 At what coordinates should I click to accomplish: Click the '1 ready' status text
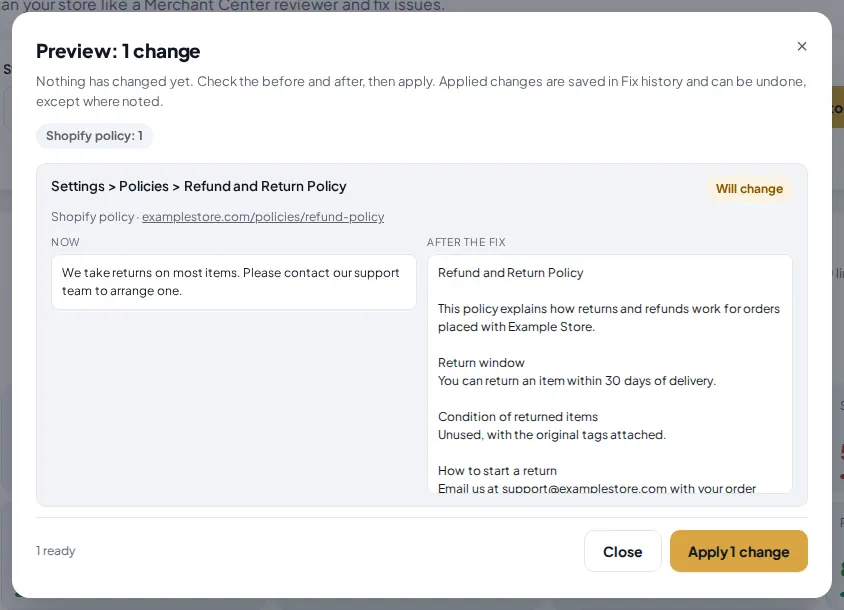point(55,551)
